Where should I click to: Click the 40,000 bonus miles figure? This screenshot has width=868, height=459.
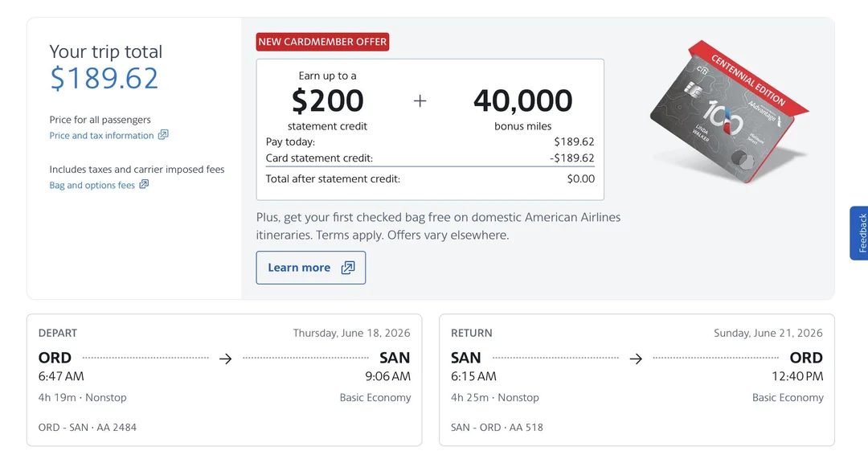(522, 100)
